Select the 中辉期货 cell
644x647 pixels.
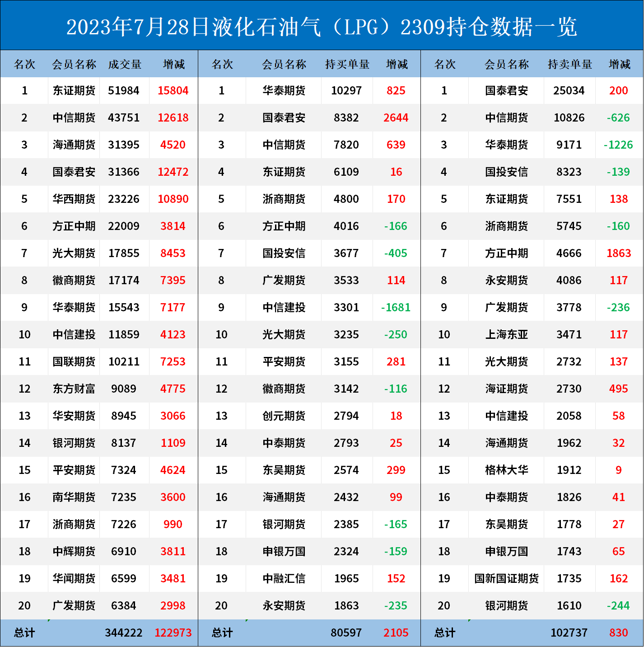point(74,552)
